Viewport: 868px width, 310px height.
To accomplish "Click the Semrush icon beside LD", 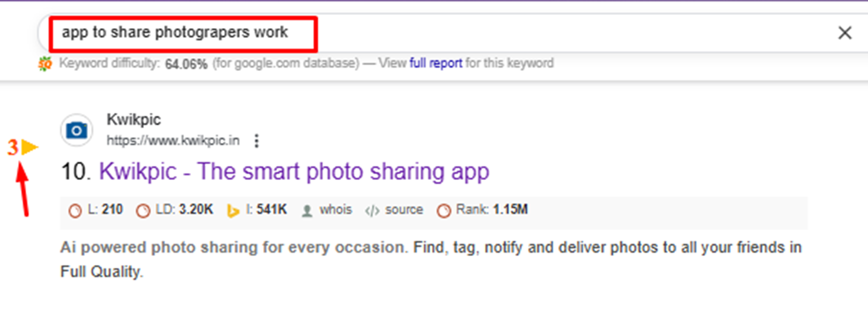I will point(143,210).
